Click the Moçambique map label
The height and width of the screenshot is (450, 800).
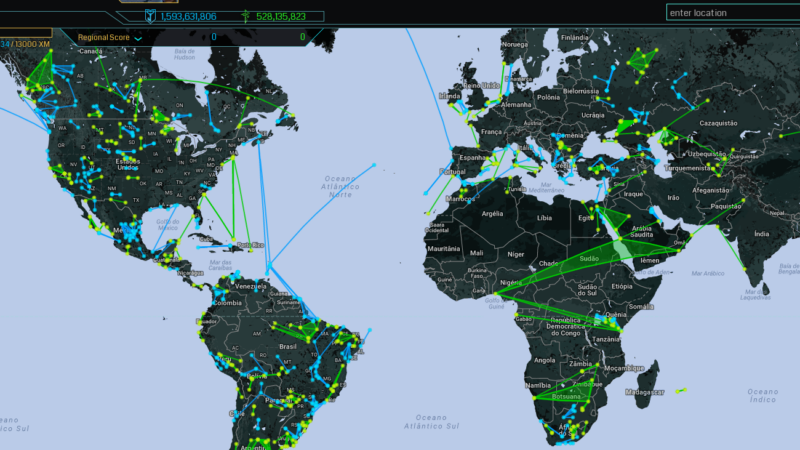click(x=623, y=368)
